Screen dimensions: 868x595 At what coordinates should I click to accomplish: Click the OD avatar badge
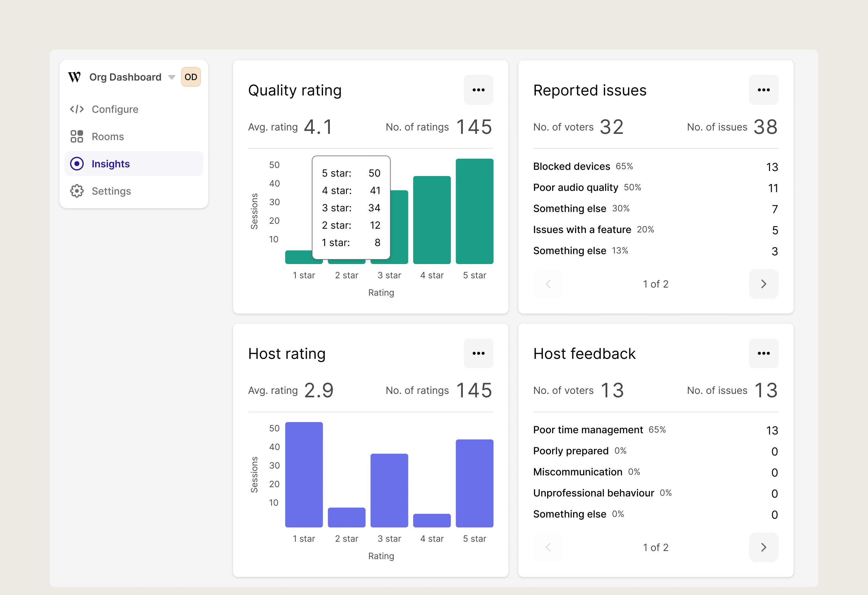[191, 77]
